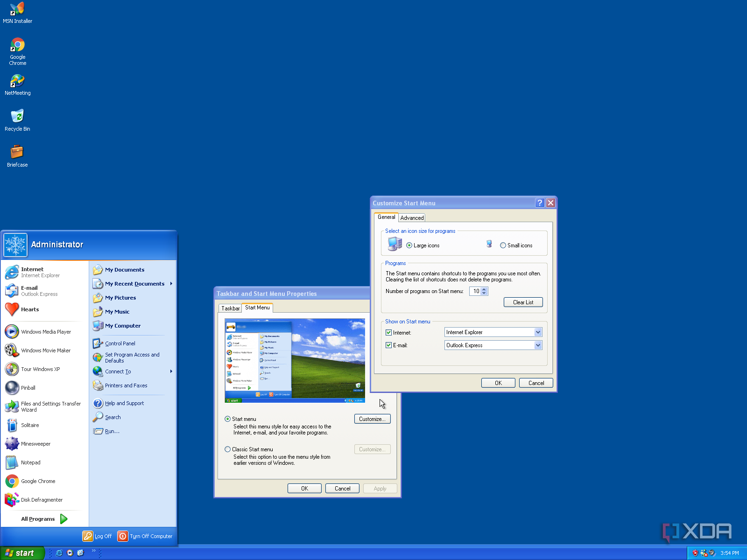
Task: Switch to Advanced tab in Customize dialog
Action: pos(412,218)
